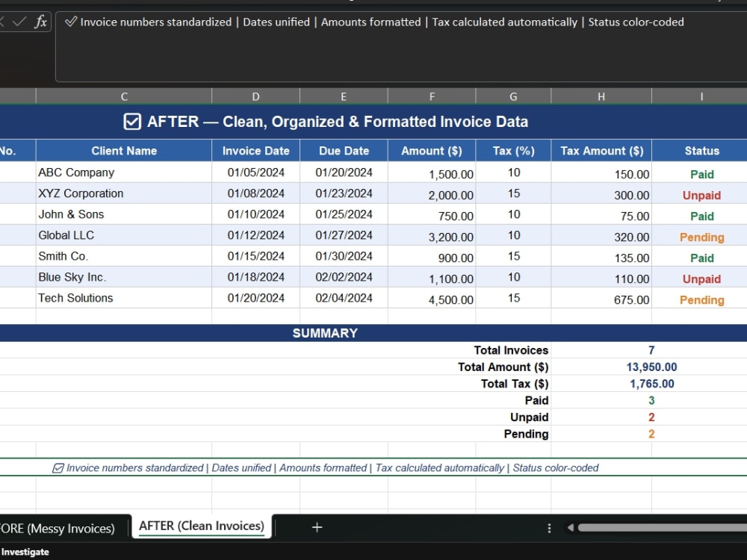Click the tax amount 135.00 cell
This screenshot has height=560, width=747.
click(601, 256)
